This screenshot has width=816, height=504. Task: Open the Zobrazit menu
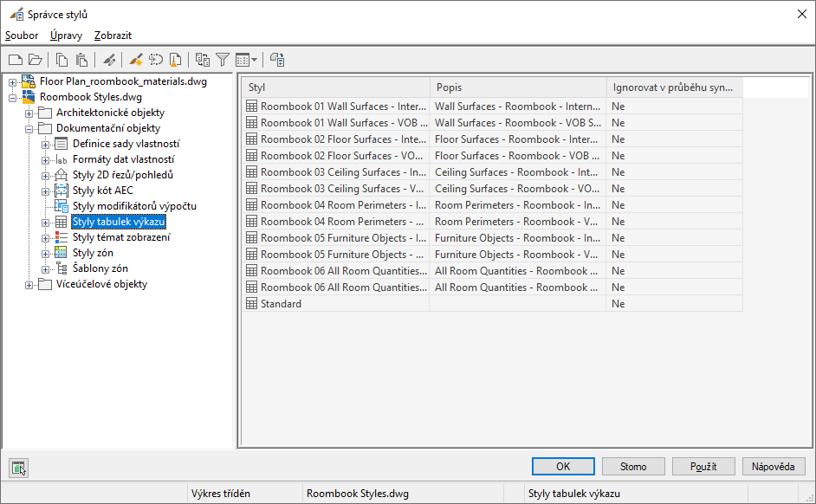point(113,36)
